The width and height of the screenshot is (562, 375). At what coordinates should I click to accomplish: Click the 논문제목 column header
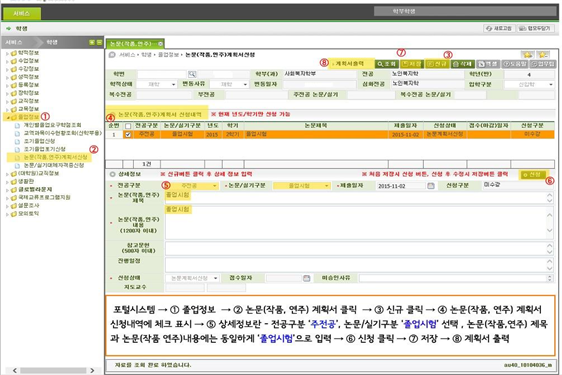pyautogui.click(x=316, y=126)
